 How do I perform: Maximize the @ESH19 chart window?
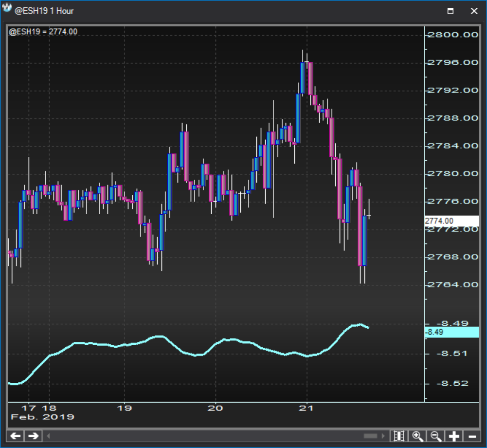click(451, 11)
